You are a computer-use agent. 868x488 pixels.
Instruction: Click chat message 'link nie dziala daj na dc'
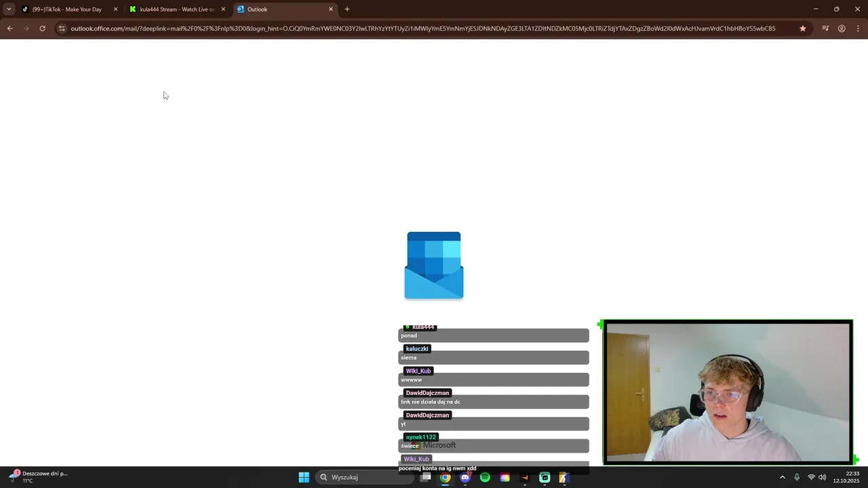tap(431, 402)
